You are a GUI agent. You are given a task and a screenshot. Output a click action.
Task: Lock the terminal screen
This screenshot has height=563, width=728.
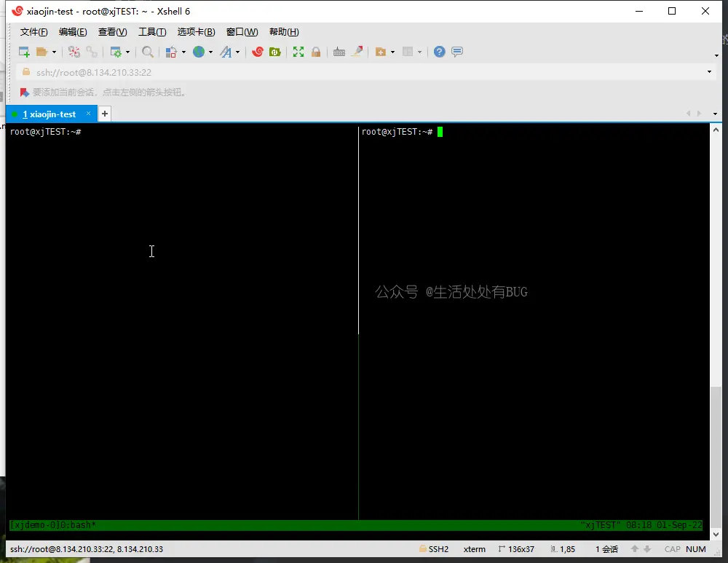coord(316,52)
